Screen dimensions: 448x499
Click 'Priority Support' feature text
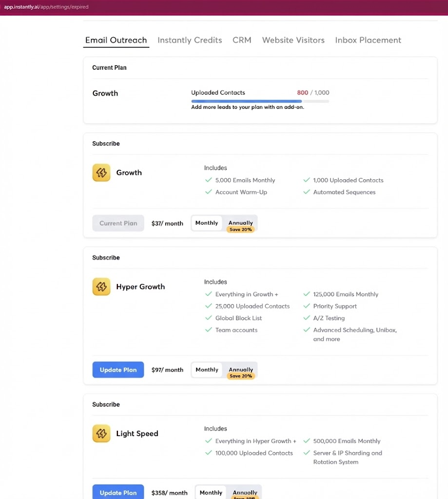click(x=335, y=306)
